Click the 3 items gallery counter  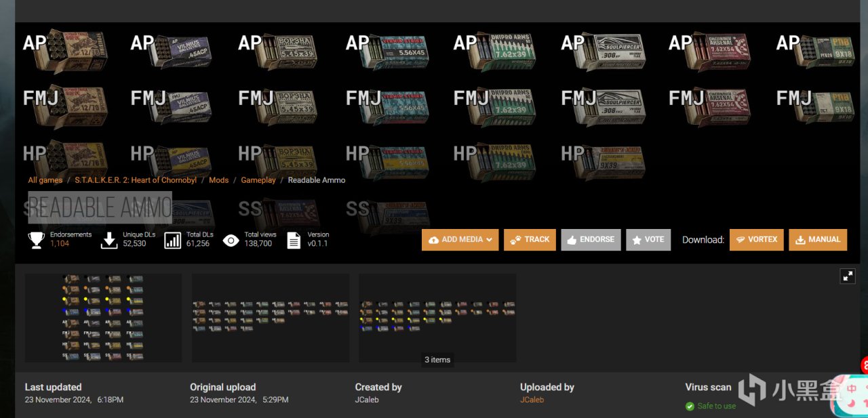tap(437, 360)
